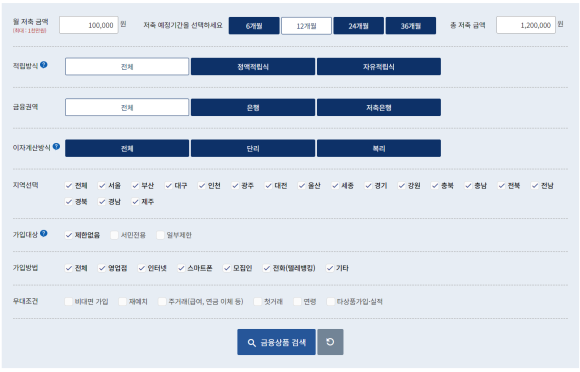Image resolution: width=580 pixels, height=372 pixels.
Task: Pick 저축은행 as financial sector
Action: [x=379, y=107]
